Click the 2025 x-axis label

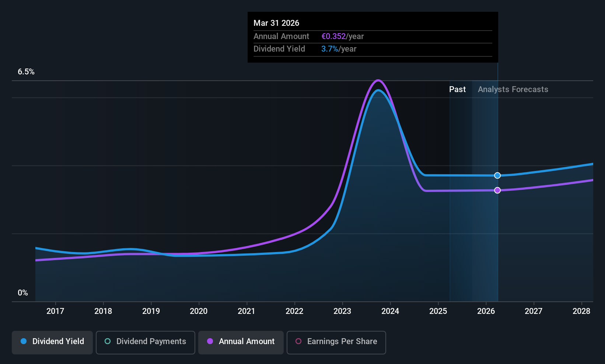coord(438,311)
